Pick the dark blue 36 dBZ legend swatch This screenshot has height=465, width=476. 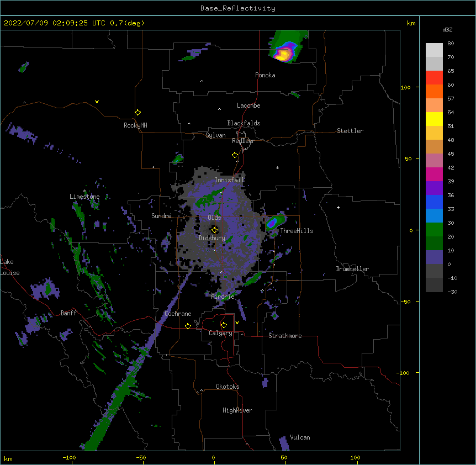click(434, 202)
